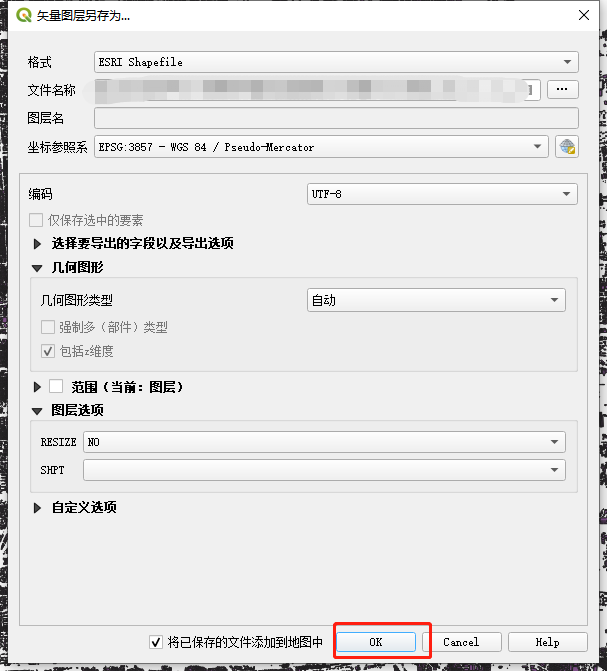Open the 坐标参照系 EPSG:3857 dropdown
This screenshot has width=607, height=671.
(321, 147)
